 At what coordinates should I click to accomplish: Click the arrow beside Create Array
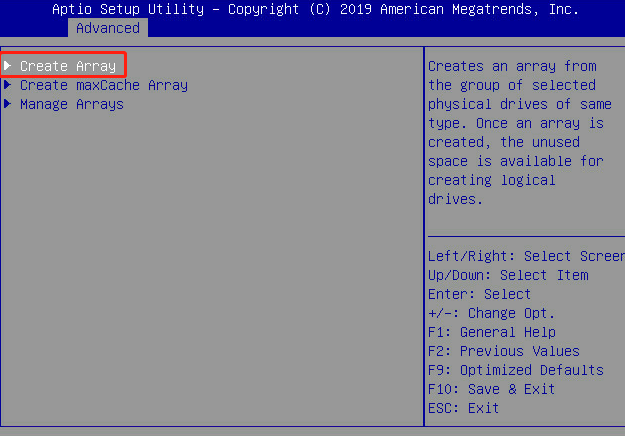[x=8, y=66]
